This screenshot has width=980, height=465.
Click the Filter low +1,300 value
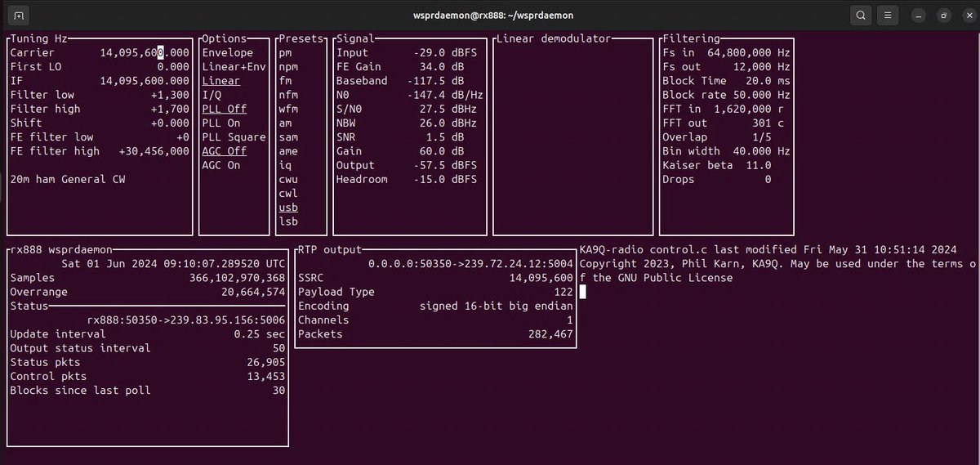[170, 95]
